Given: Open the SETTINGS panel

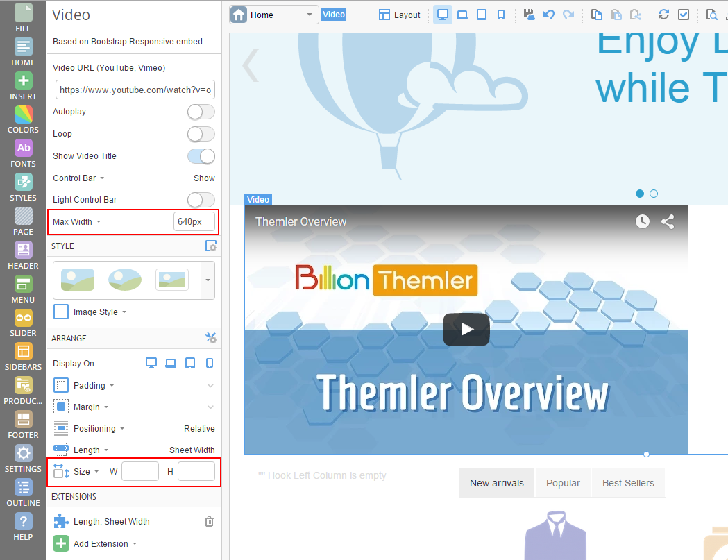Looking at the screenshot, I should (x=23, y=459).
